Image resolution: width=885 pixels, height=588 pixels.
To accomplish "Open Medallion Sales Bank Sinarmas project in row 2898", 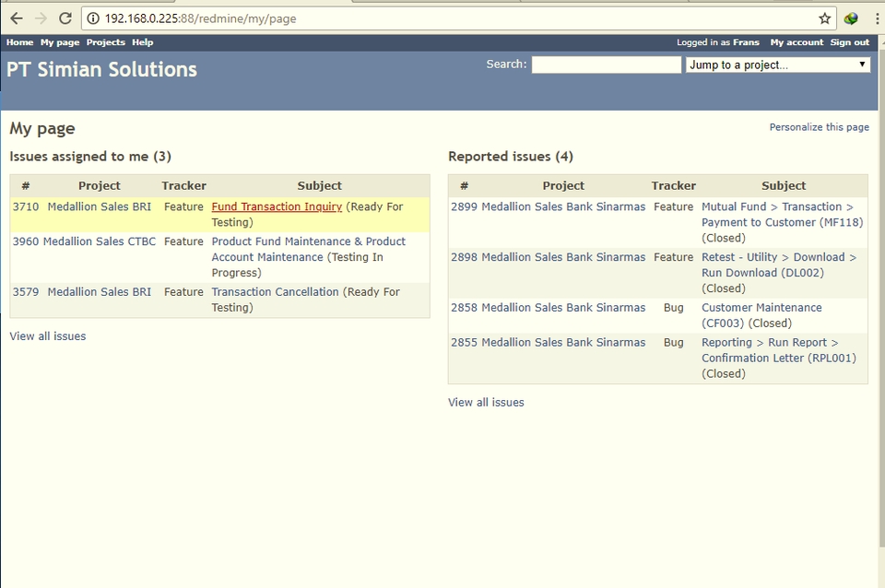I will [563, 257].
